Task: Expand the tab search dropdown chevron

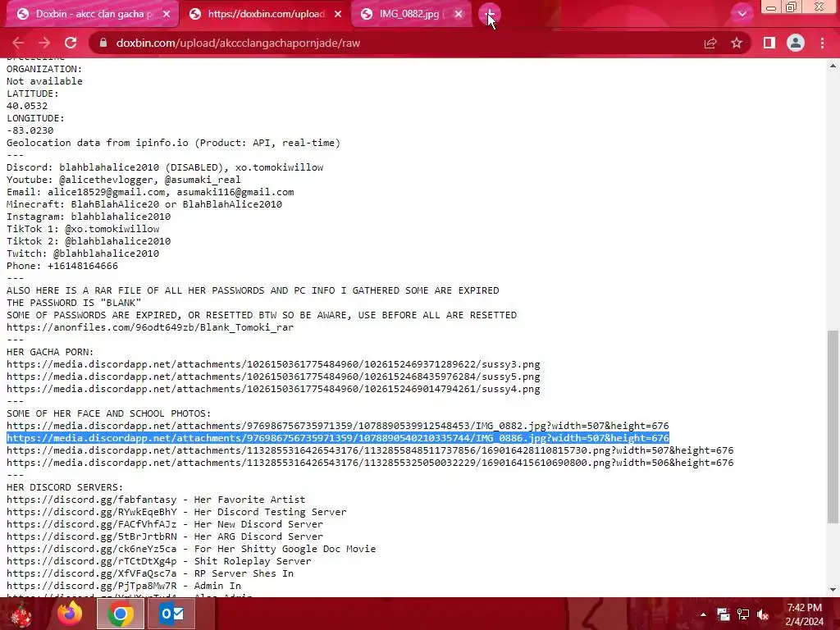Action: click(742, 14)
